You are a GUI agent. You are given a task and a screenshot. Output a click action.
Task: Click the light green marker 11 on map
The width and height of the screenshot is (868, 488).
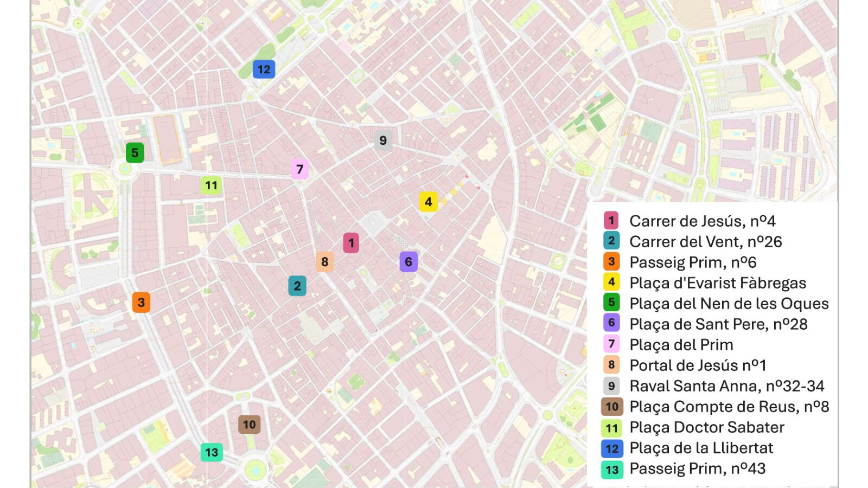[x=211, y=185]
